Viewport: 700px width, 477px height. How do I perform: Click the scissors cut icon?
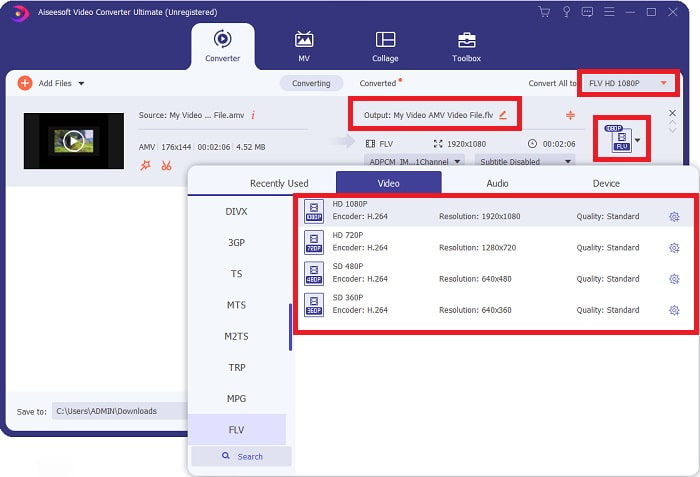click(166, 166)
